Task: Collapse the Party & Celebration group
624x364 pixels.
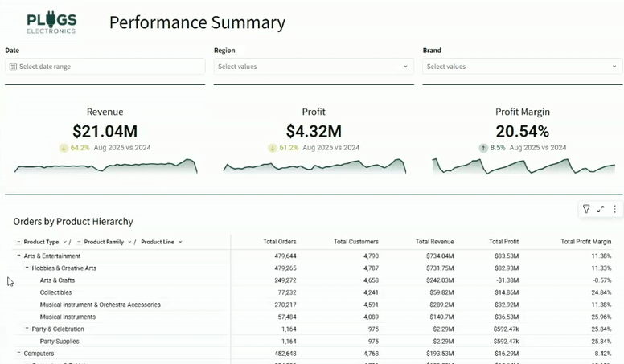Action: point(27,329)
